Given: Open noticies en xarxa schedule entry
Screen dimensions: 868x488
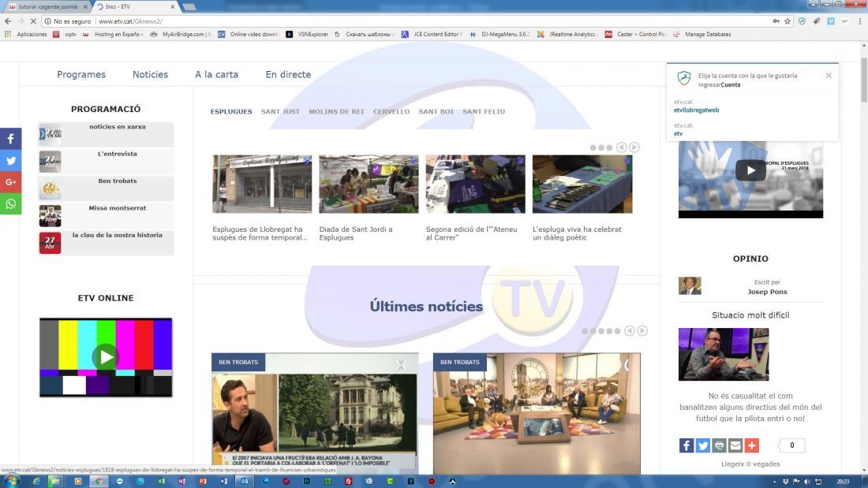Looking at the screenshot, I should click(118, 127).
